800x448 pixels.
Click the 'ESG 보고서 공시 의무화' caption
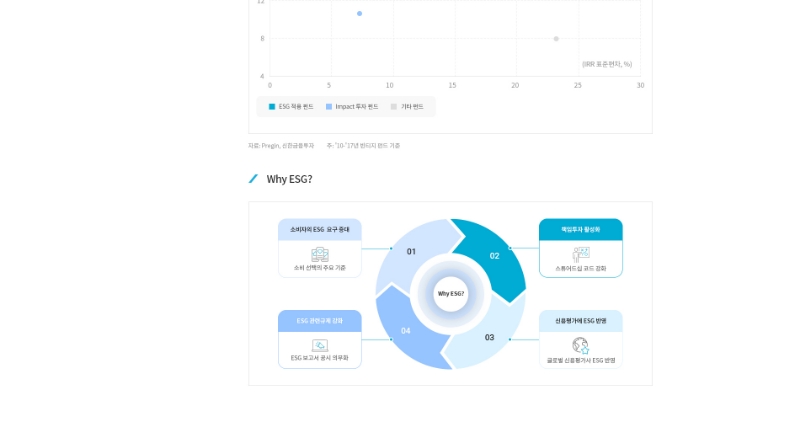click(x=320, y=358)
